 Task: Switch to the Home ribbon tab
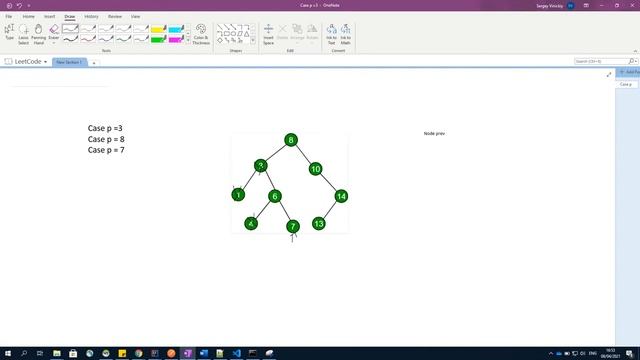29,16
